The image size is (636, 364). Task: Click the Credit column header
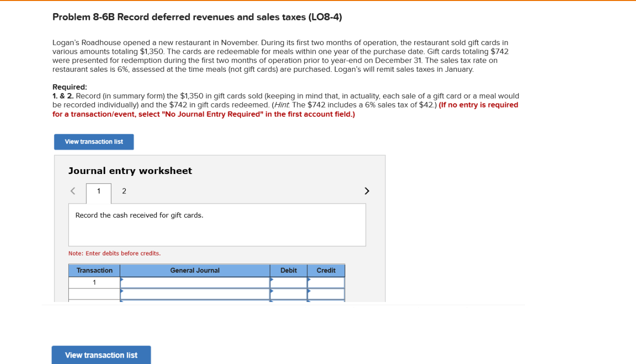coord(326,270)
